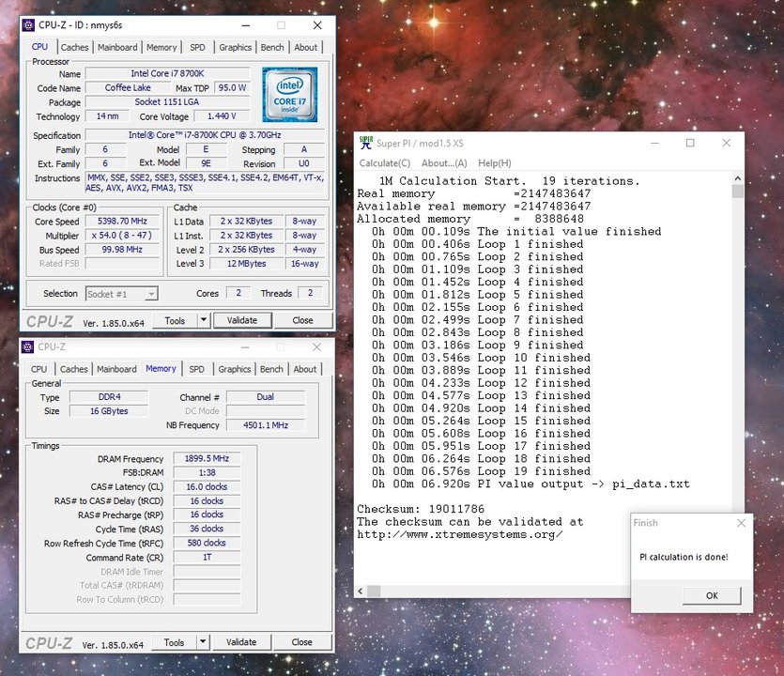Click the memory Type field showing DDR4
Viewport: 784px width, 676px height.
coord(109,397)
